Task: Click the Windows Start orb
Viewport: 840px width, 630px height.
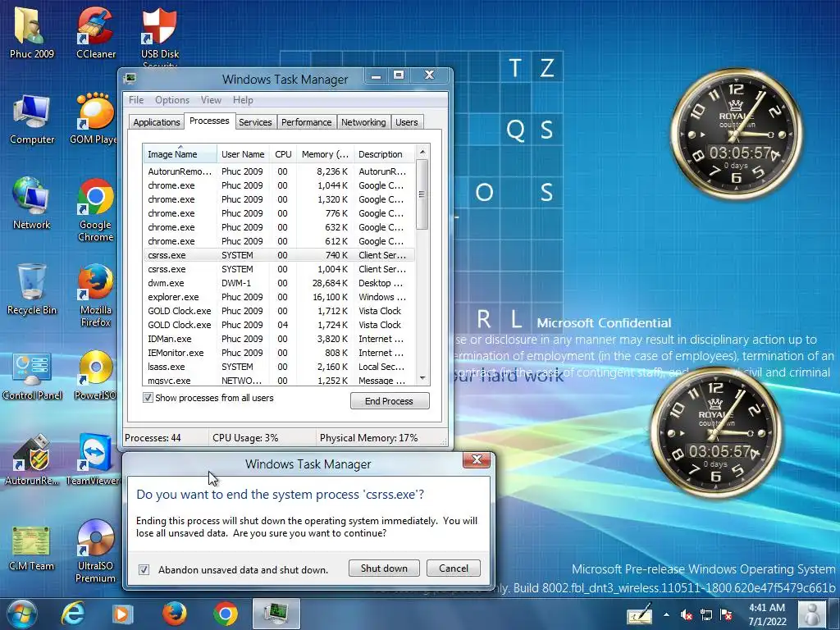Action: (22, 614)
